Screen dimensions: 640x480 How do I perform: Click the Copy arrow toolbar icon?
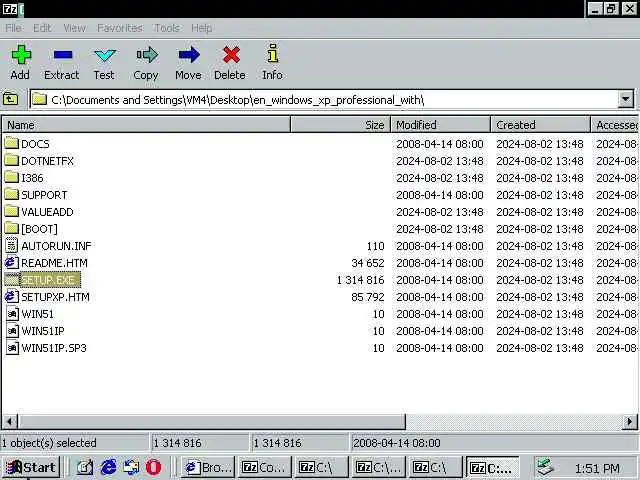147,55
